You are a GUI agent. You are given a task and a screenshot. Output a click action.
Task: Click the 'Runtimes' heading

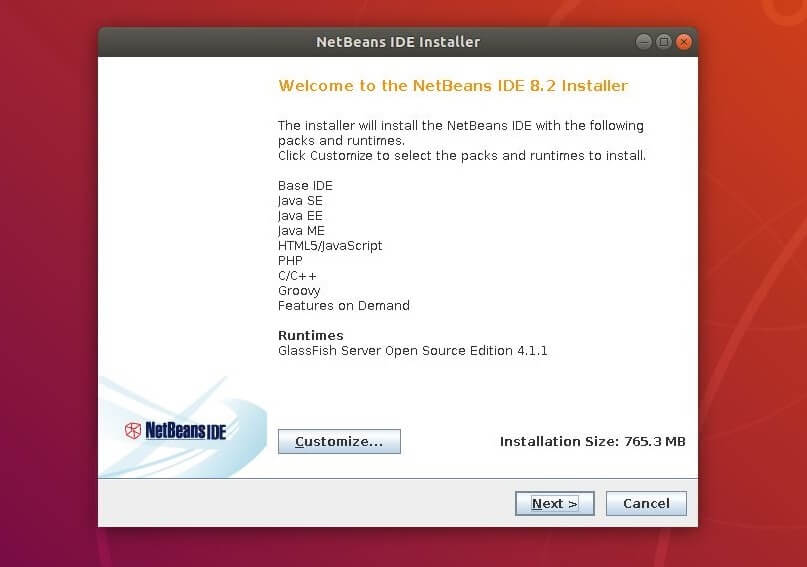pyautogui.click(x=310, y=335)
